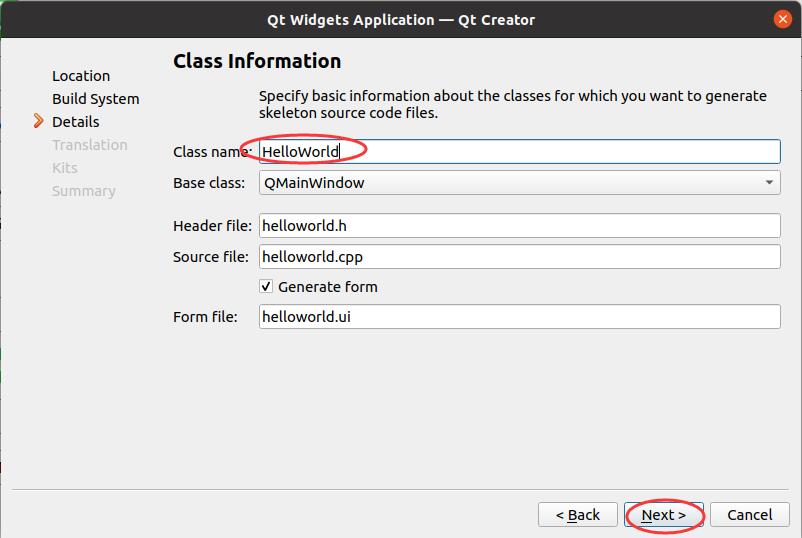Screen dimensions: 802x538
Task: Click the orange current-step arrow icon
Action: [x=38, y=121]
